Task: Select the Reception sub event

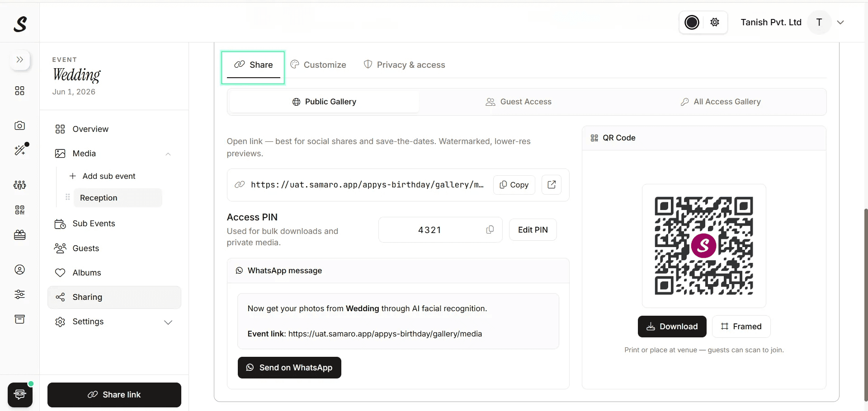Action: click(x=118, y=198)
